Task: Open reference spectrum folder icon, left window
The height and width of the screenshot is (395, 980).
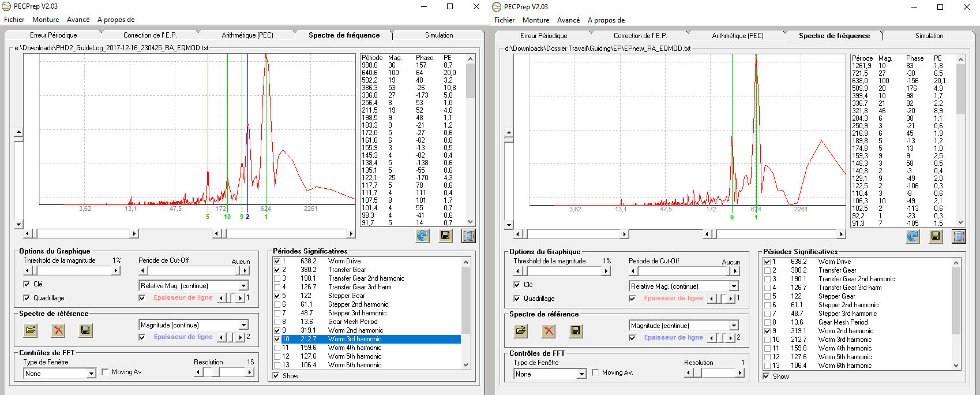Action: click(x=31, y=330)
